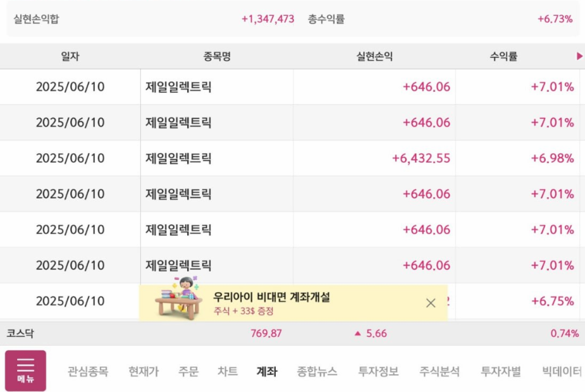
Task: Close the 우리아이 비대면 계좌개설 banner
Action: click(x=431, y=303)
